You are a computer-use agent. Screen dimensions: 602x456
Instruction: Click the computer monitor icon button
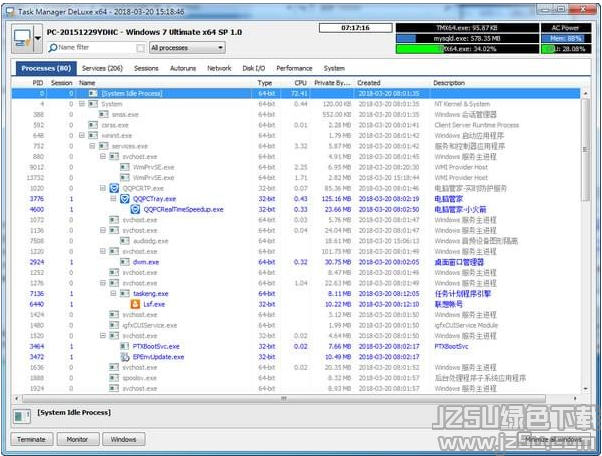tap(22, 38)
